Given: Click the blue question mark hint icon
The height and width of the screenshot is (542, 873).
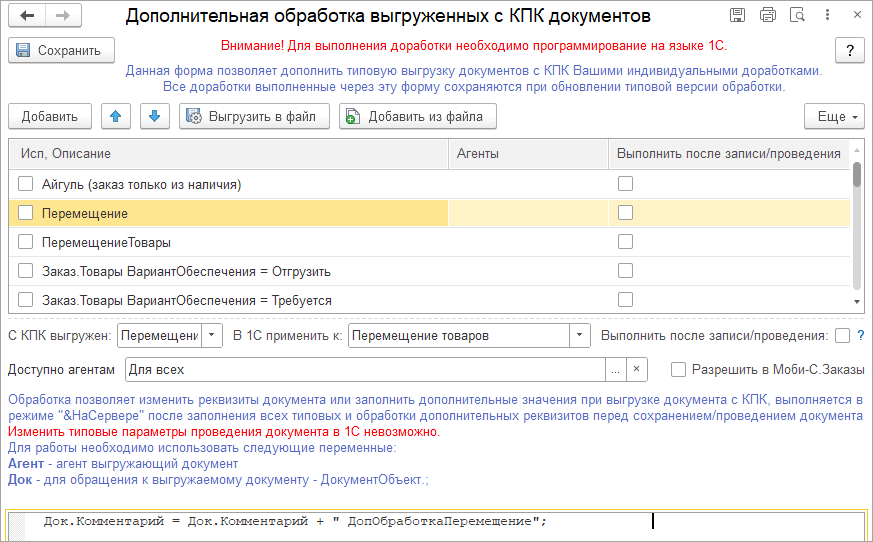Looking at the screenshot, I should (x=860, y=336).
